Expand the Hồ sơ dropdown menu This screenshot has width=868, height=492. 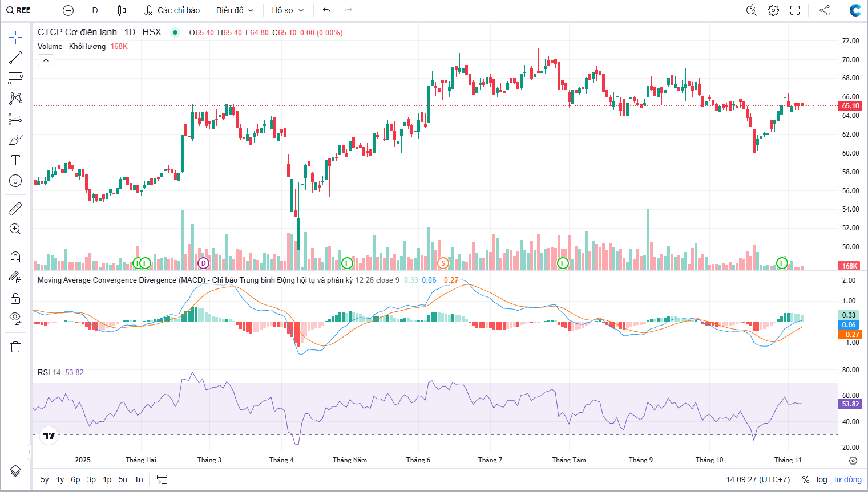tap(288, 10)
